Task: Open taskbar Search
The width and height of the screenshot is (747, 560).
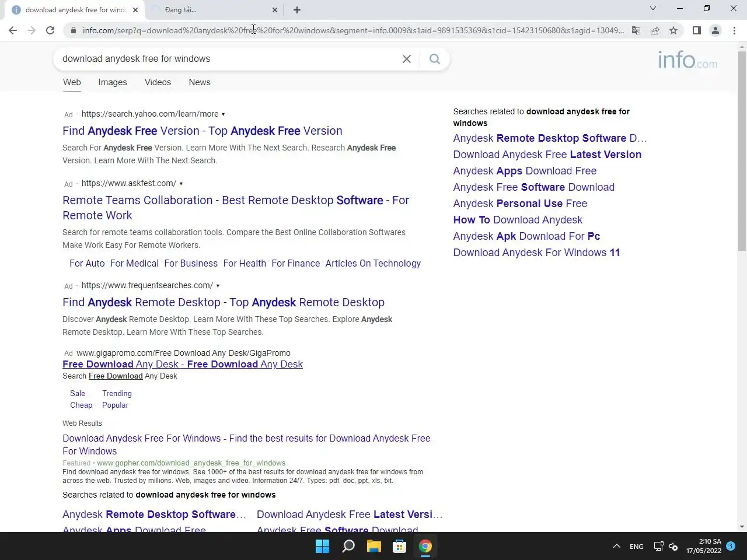Action: tap(348, 546)
